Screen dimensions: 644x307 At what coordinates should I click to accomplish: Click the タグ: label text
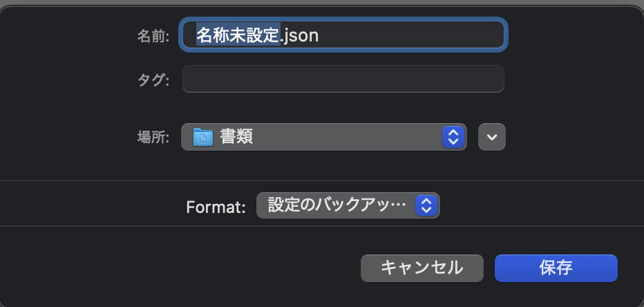(x=153, y=80)
